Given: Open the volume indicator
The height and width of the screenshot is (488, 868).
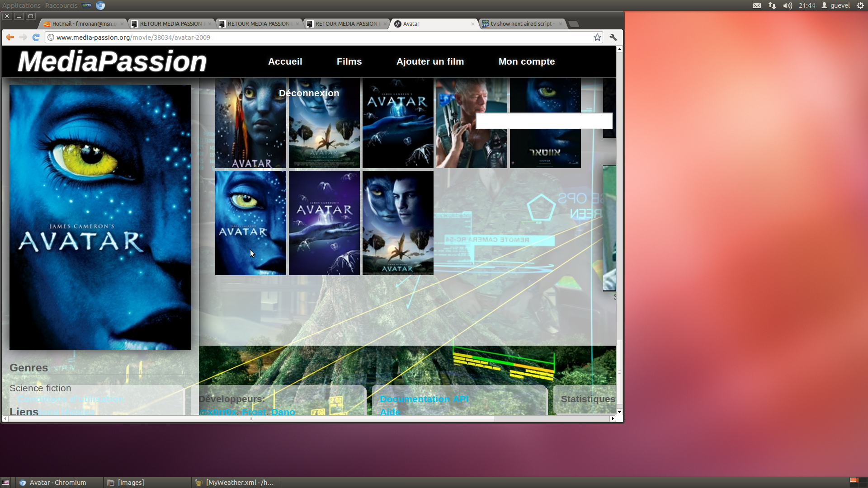Looking at the screenshot, I should (x=788, y=5).
